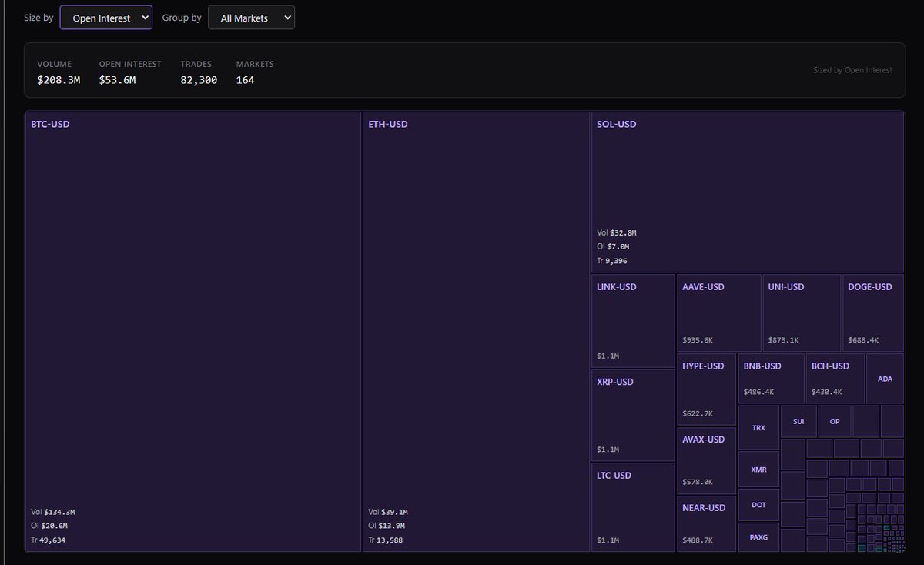Click the OPEN INTEREST $53.6M value
The image size is (924, 565).
[x=117, y=80]
